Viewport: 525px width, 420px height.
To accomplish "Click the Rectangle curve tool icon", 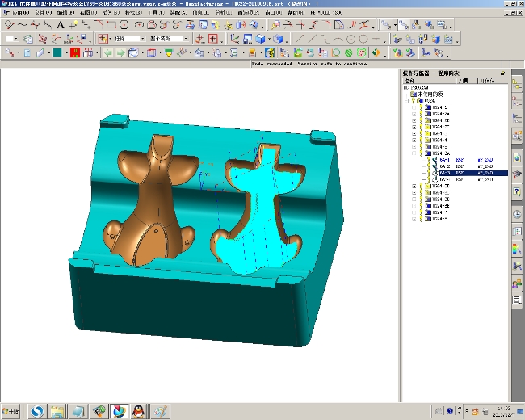I will coord(110,25).
